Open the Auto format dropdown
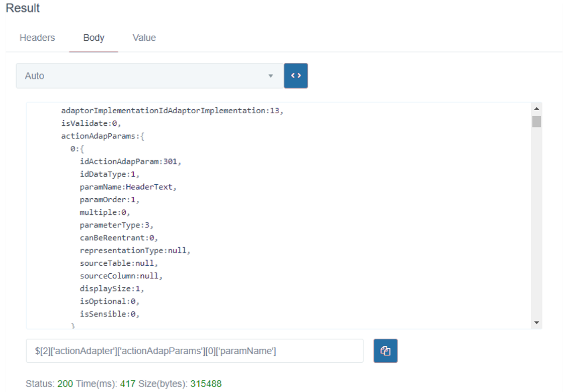Screen dimensions: 567x392 click(149, 76)
